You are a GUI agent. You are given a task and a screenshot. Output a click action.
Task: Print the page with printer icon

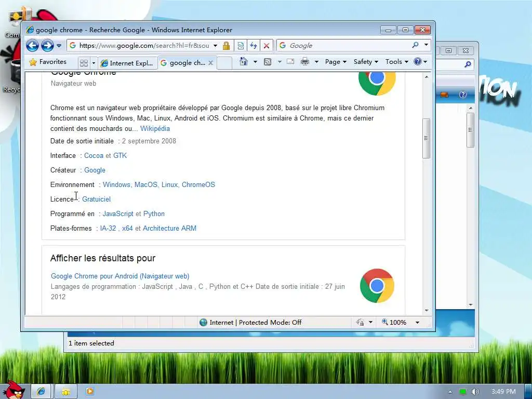click(305, 62)
